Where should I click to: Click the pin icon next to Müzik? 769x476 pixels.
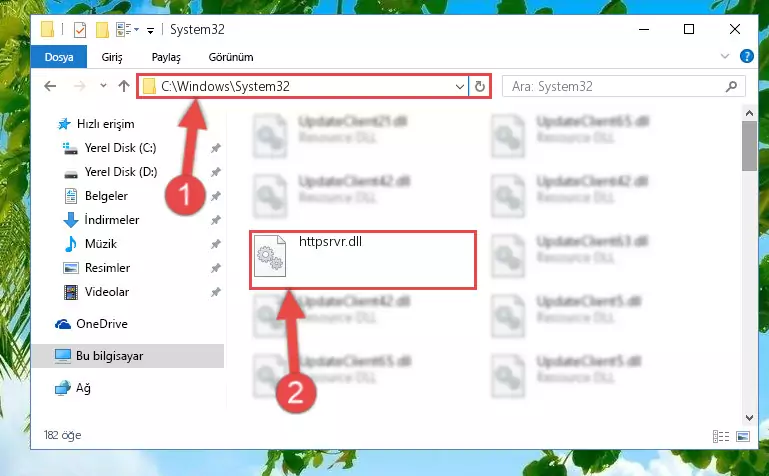click(x=215, y=244)
